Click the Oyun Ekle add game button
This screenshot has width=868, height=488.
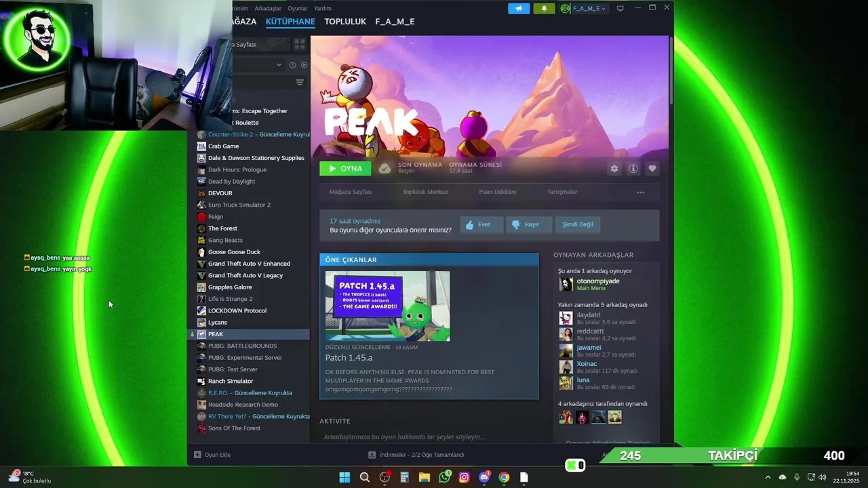click(212, 455)
